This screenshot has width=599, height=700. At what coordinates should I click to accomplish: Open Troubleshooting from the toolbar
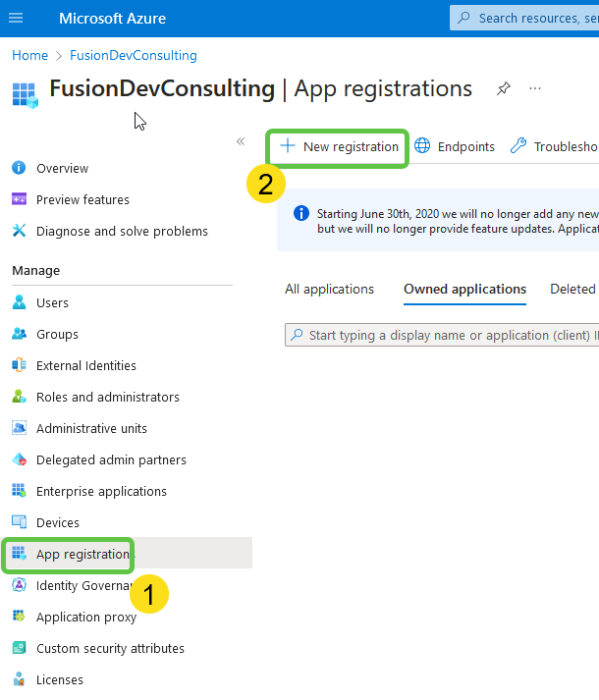554,146
